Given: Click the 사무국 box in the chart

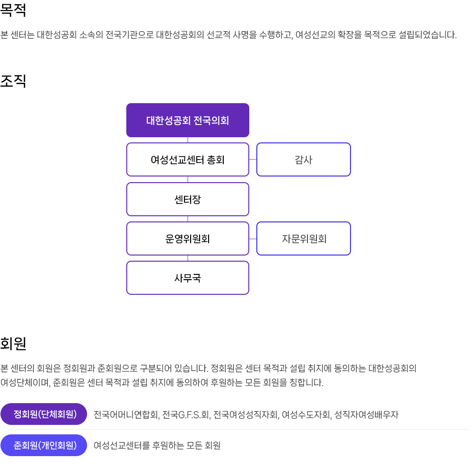Looking at the screenshot, I should tap(188, 278).
